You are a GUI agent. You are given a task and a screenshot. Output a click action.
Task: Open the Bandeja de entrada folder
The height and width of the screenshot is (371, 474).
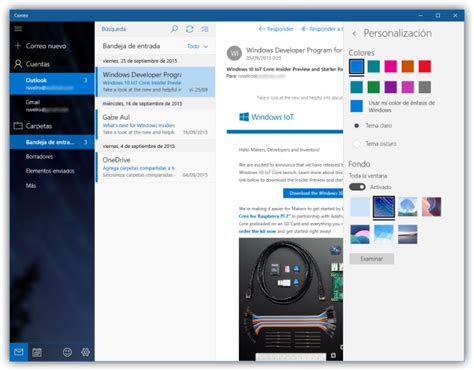pos(52,142)
